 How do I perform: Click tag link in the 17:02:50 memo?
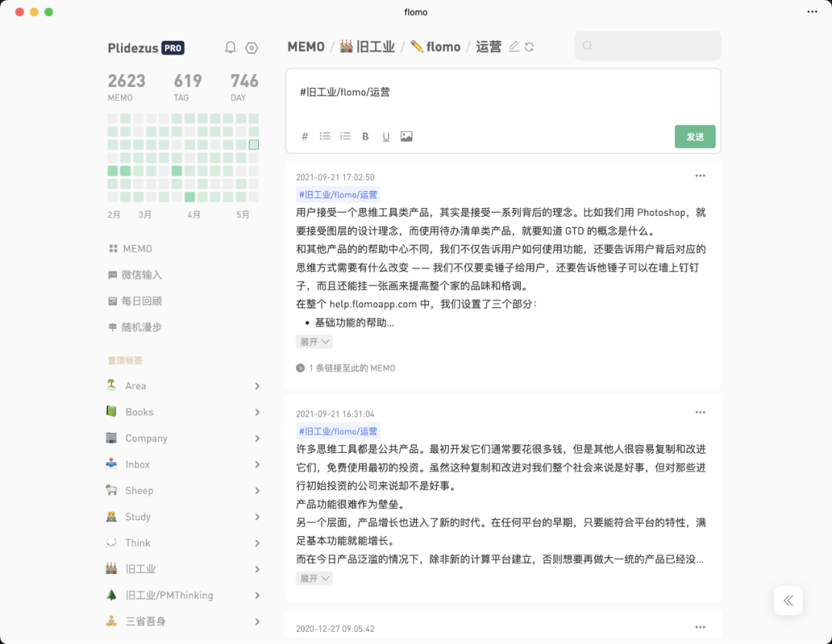click(x=338, y=195)
